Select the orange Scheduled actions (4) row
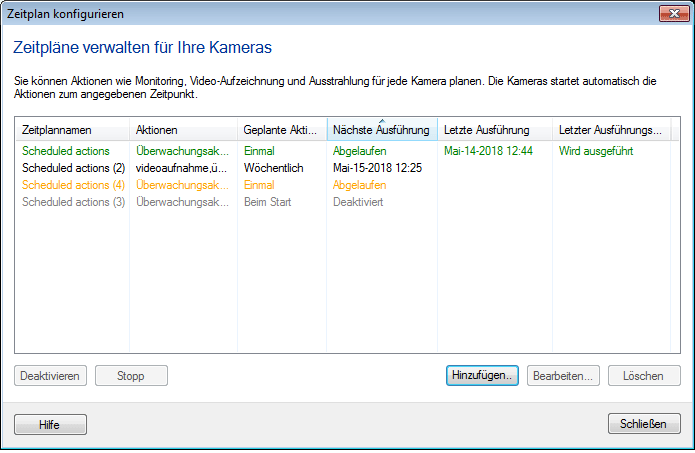695x453 pixels. pos(73,185)
